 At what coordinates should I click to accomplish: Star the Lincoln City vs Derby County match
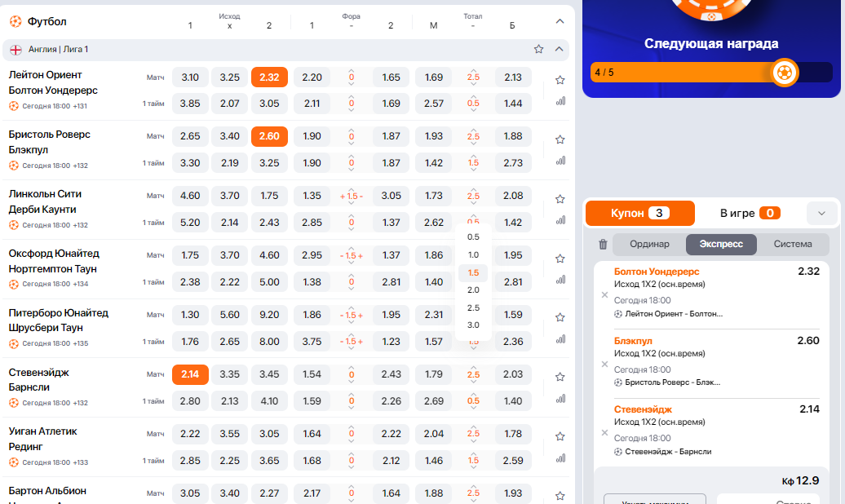(560, 199)
